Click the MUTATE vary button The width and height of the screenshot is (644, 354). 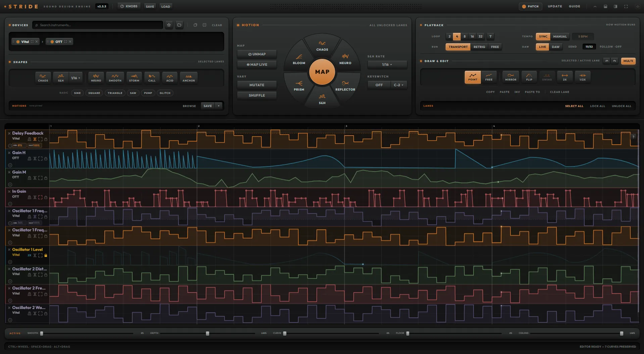coord(257,85)
